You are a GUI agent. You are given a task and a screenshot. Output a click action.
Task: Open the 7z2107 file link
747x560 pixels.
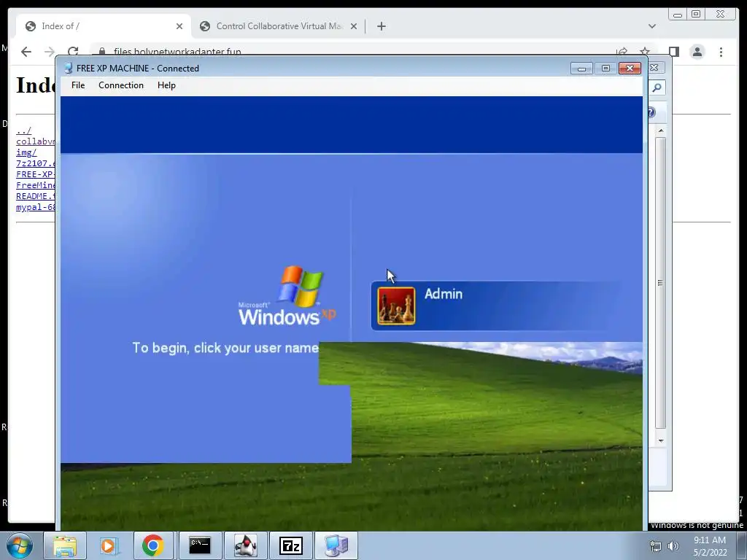pos(35,163)
